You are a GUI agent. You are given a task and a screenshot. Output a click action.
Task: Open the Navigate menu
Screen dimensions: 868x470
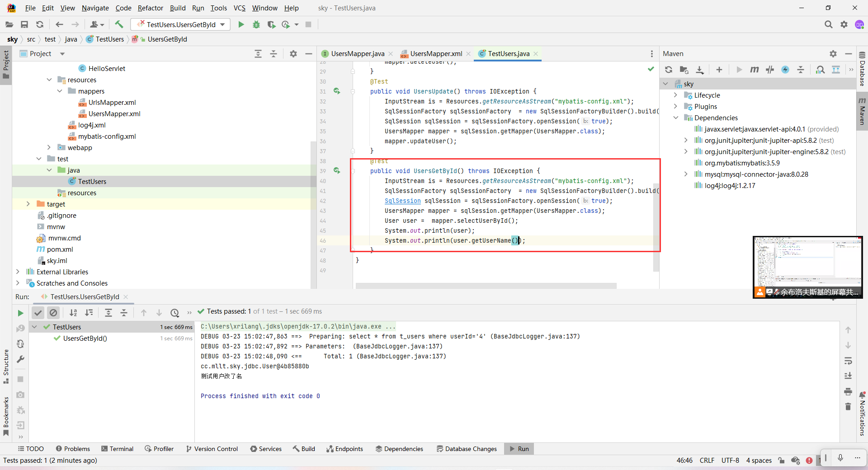click(95, 8)
